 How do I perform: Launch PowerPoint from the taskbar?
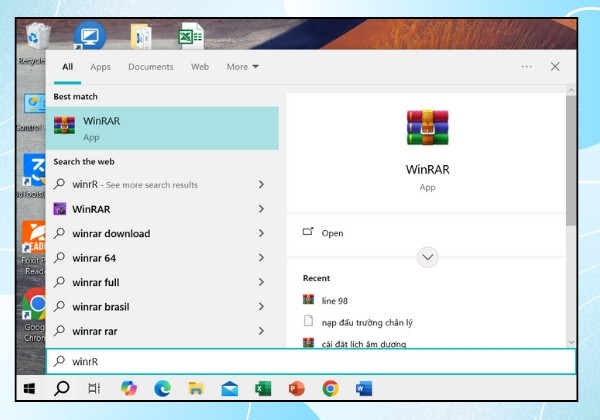(297, 389)
